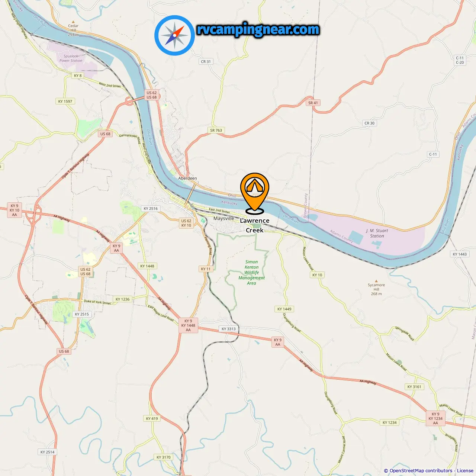
Task: Select the Maysville town label
Action: pos(224,218)
